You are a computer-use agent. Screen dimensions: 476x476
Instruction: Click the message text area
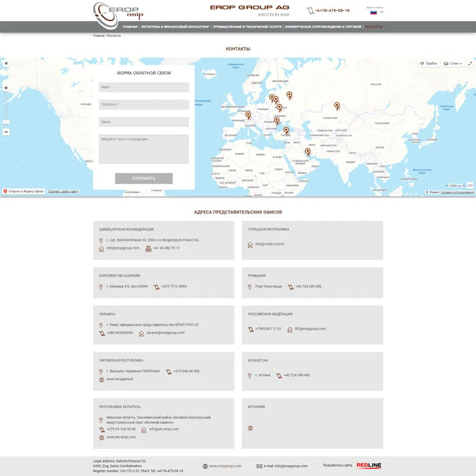click(x=144, y=149)
